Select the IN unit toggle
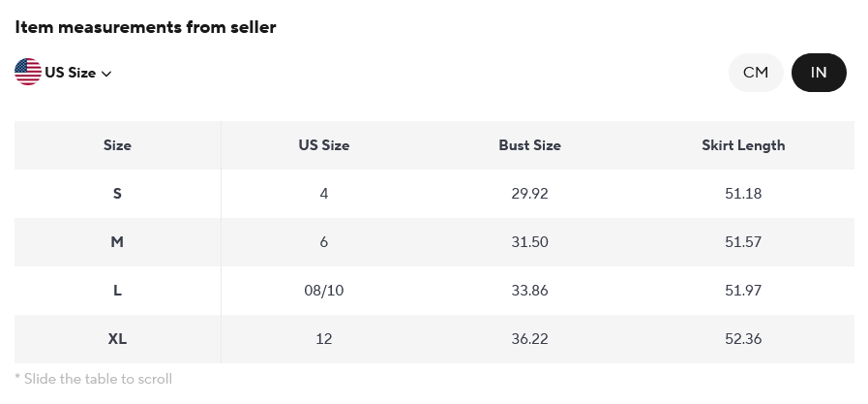Screen dimensions: 868x404 coord(819,73)
